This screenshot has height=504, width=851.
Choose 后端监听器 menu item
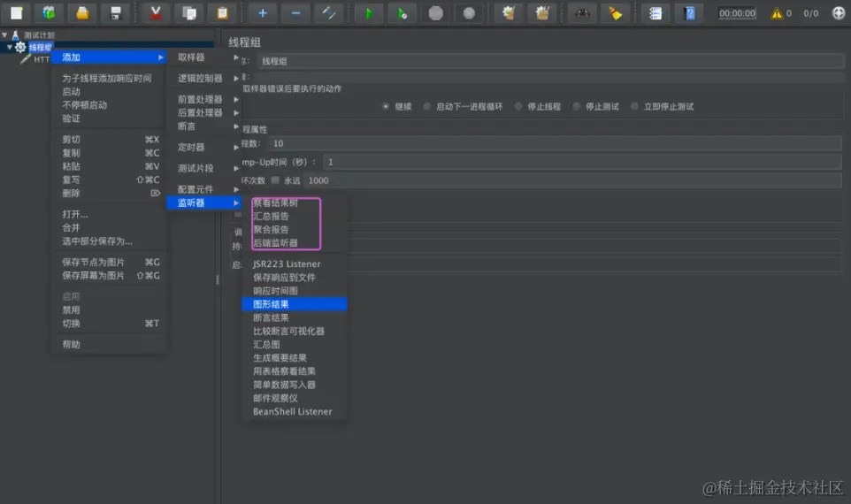(295, 243)
